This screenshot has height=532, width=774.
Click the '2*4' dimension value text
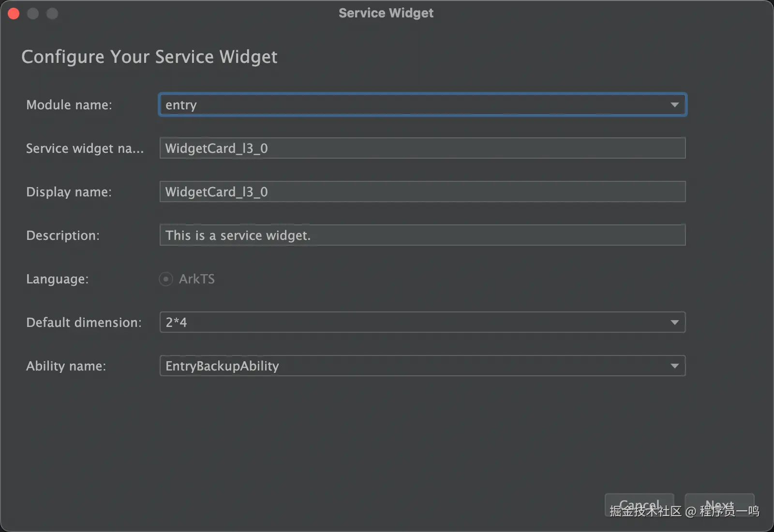176,323
